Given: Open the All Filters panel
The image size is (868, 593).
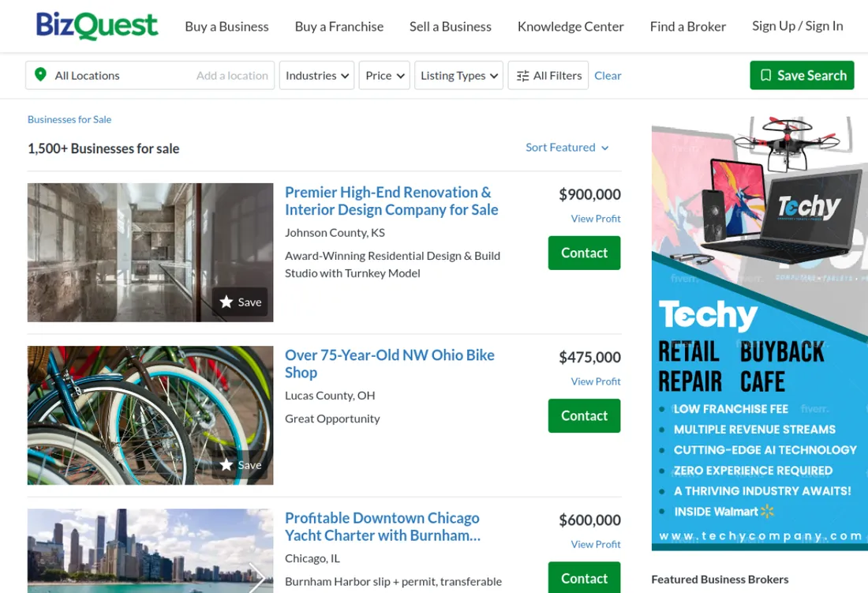Looking at the screenshot, I should [x=548, y=75].
